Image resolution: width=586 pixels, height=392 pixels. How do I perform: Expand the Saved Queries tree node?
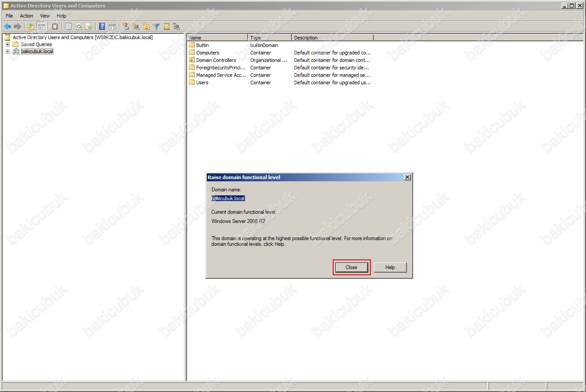point(7,44)
